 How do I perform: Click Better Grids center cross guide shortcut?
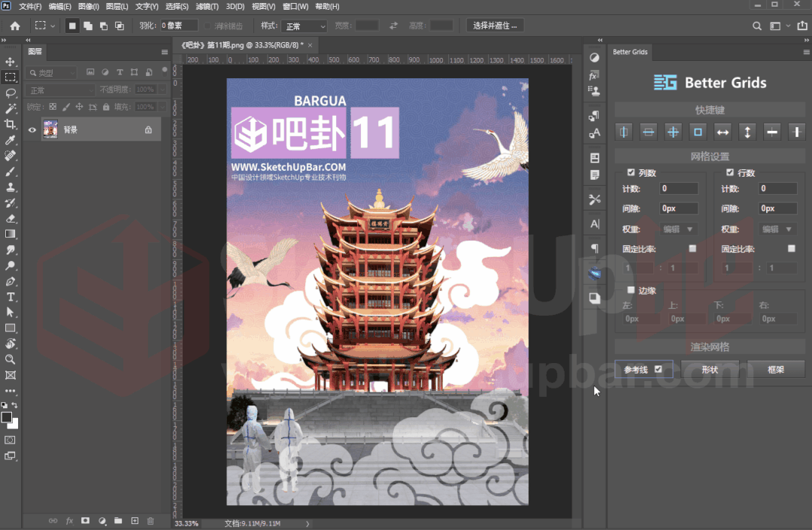(673, 132)
